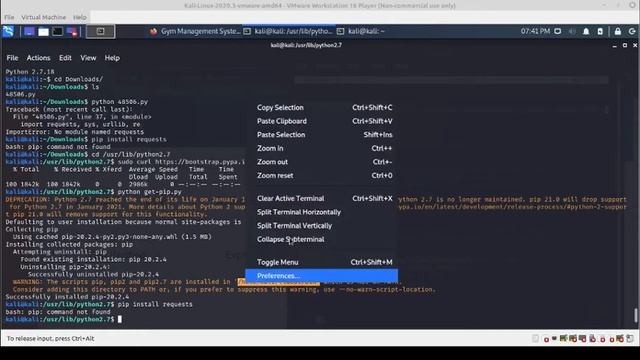This screenshot has width=640, height=360.
Task: Choose Collapse Subterminal
Action: coord(322,240)
